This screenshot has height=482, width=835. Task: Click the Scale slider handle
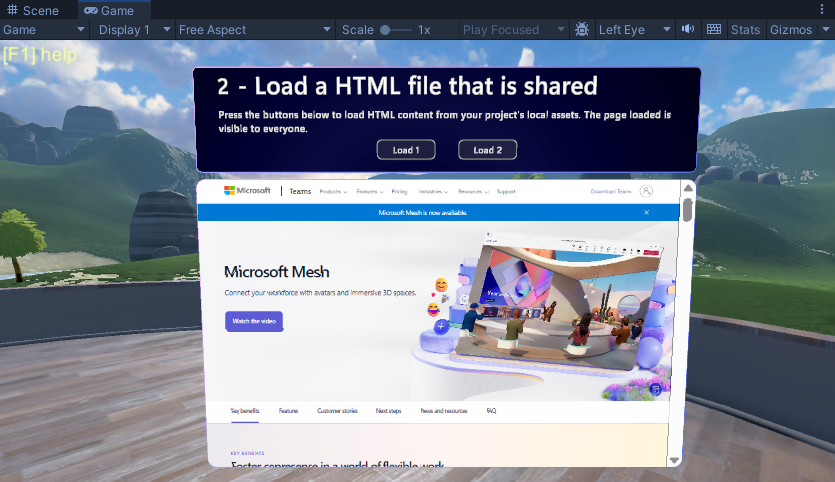tap(385, 30)
